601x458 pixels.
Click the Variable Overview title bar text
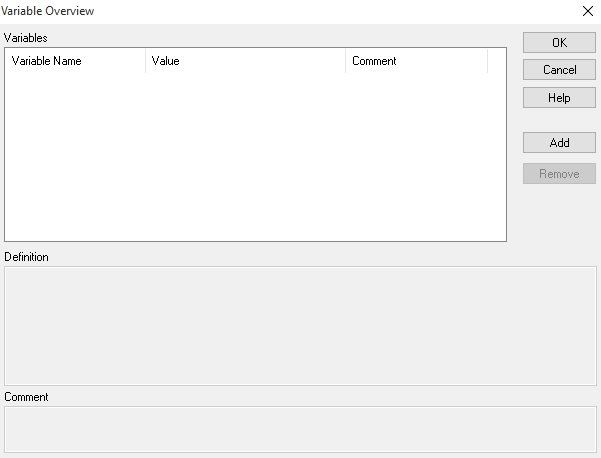[x=50, y=11]
